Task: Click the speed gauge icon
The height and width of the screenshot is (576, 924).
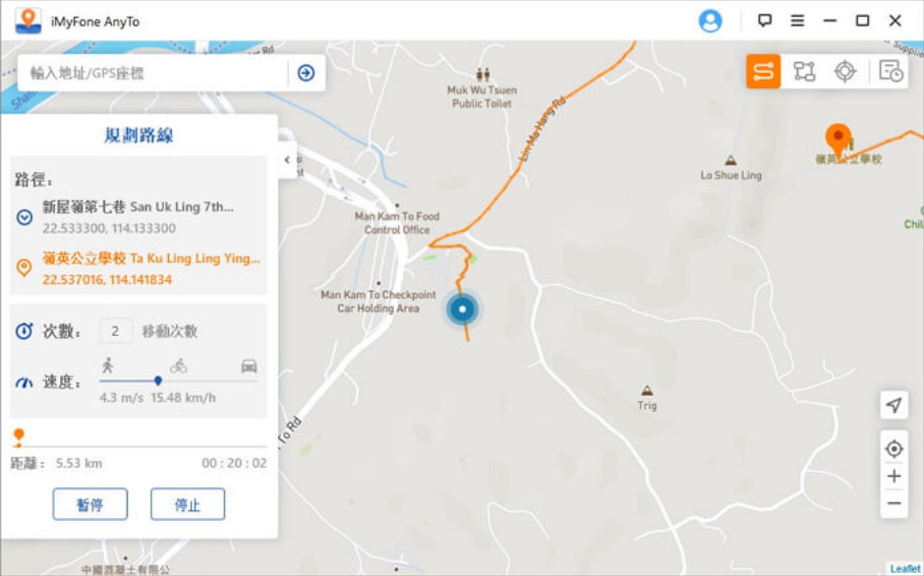Action: [25, 382]
